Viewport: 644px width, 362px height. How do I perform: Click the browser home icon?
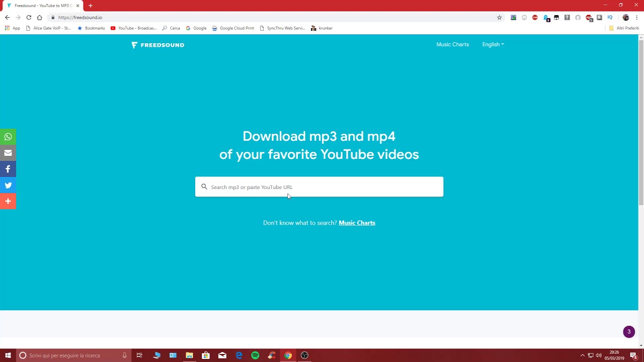tap(40, 18)
